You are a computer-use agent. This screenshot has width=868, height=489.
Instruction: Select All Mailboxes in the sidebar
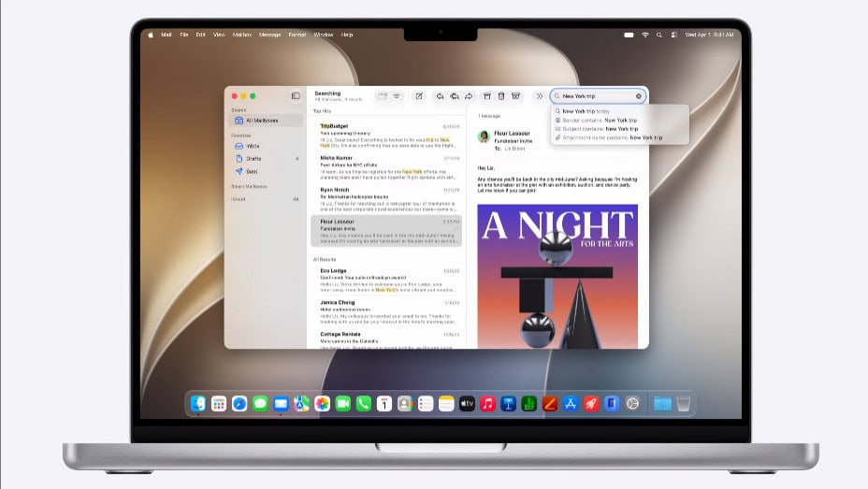coord(267,120)
